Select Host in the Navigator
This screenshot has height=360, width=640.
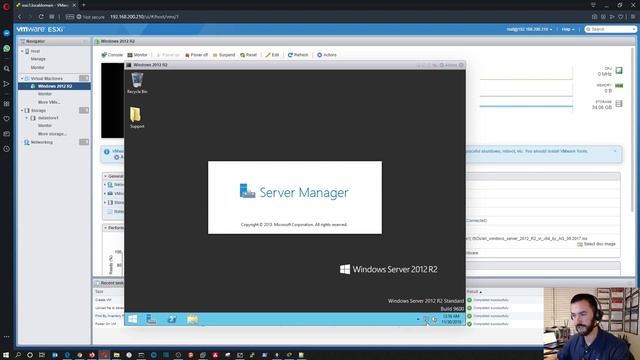[x=35, y=51]
